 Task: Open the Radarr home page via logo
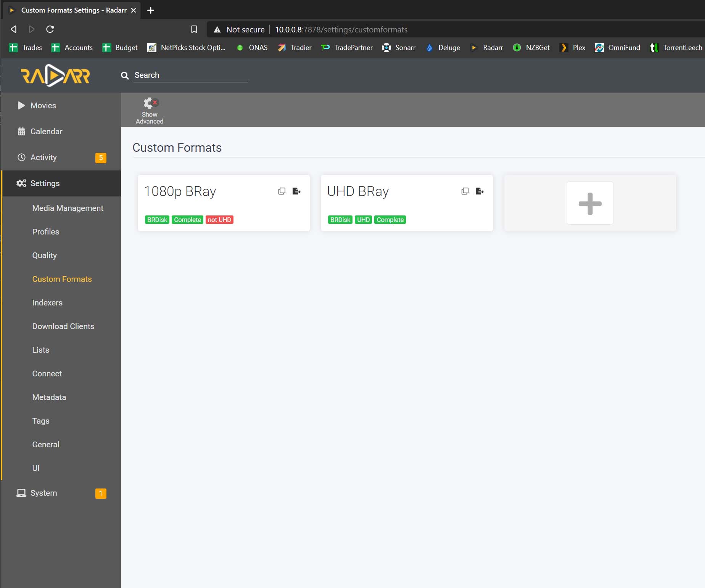[x=55, y=76]
